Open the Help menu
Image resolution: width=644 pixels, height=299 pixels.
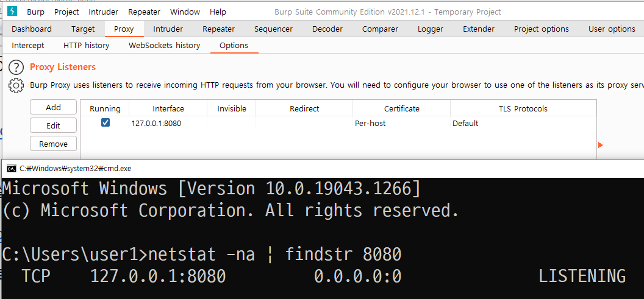click(x=218, y=12)
